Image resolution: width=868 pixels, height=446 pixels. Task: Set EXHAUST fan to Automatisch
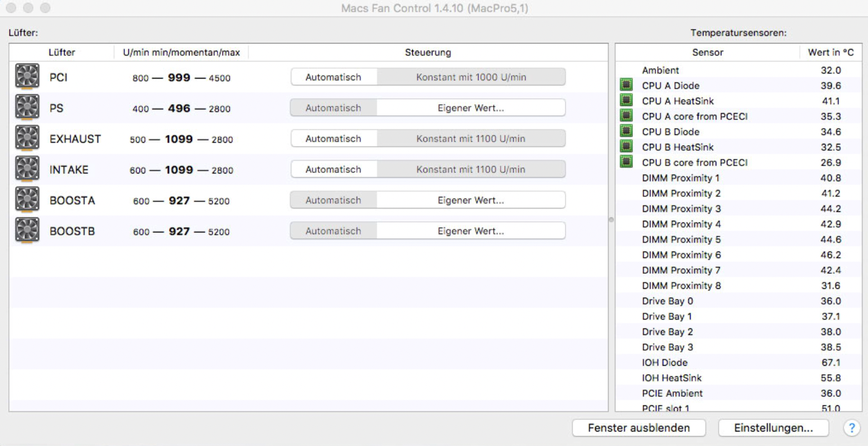pyautogui.click(x=334, y=138)
